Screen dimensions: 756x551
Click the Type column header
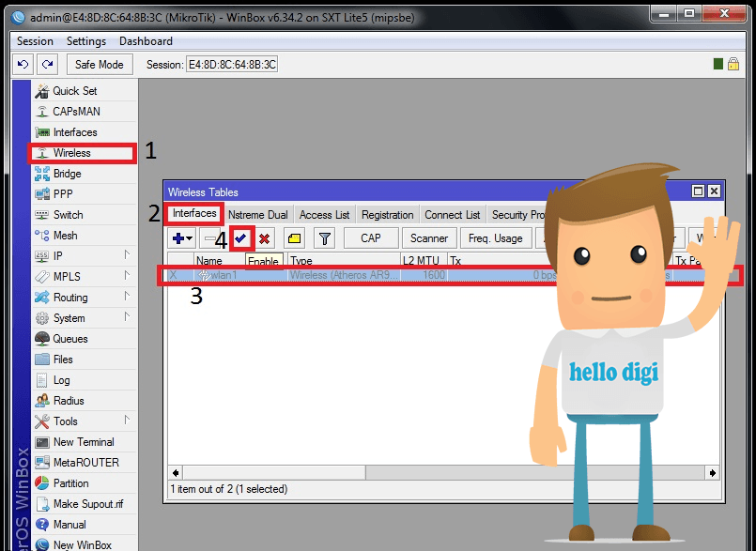344,261
